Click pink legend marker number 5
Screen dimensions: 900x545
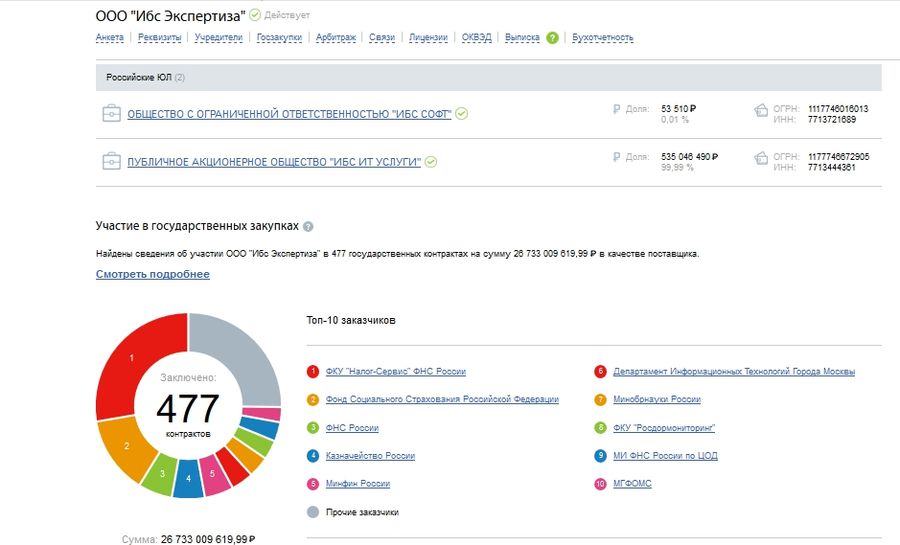coord(313,484)
